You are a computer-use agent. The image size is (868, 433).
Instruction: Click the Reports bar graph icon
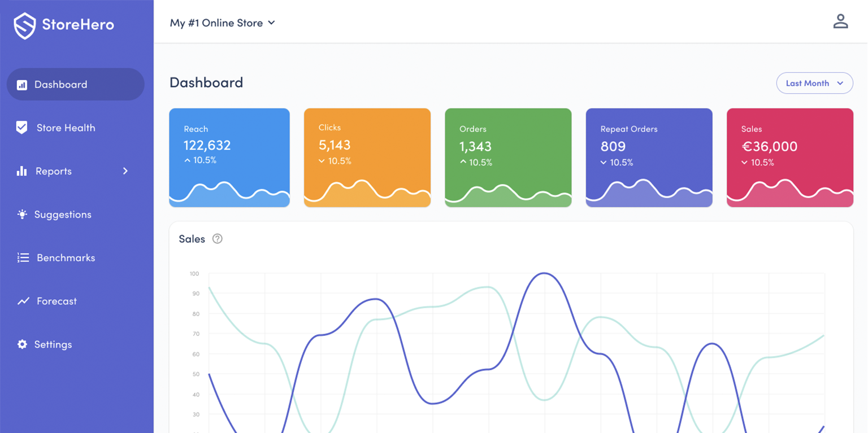pyautogui.click(x=21, y=171)
